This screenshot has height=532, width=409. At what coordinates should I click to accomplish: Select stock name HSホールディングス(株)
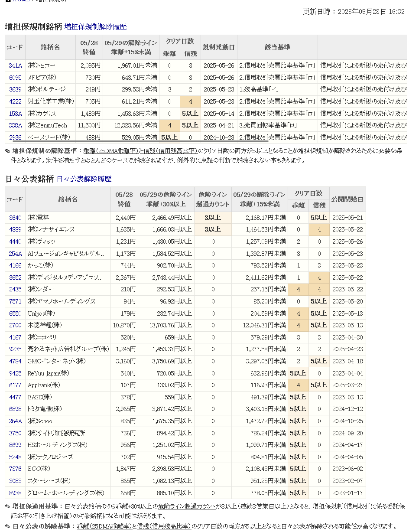(57, 445)
